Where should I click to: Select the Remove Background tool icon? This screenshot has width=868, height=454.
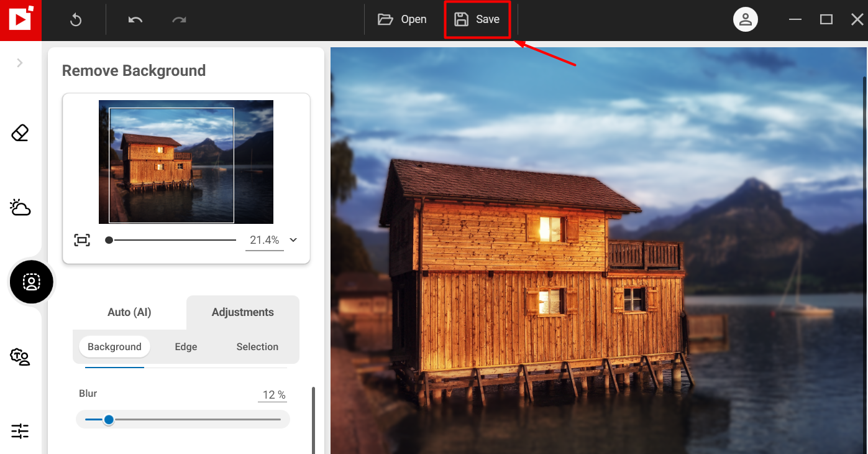click(x=31, y=282)
